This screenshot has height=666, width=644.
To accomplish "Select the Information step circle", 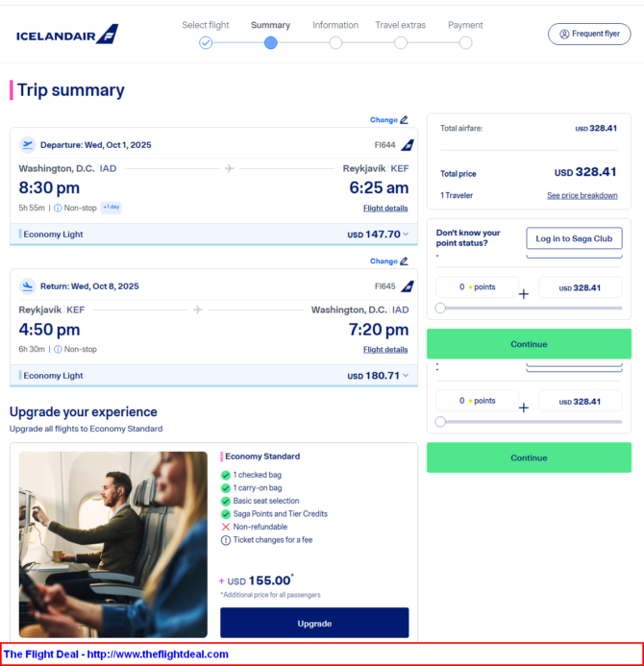I will [x=335, y=43].
